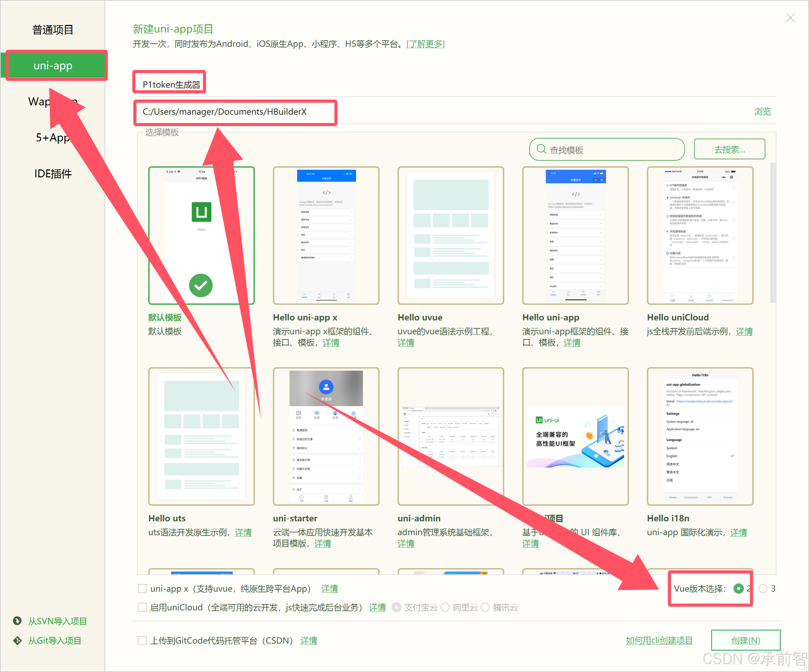This screenshot has width=809, height=672.
Task: Choose the uni-starter template thumbnail
Action: (x=326, y=436)
